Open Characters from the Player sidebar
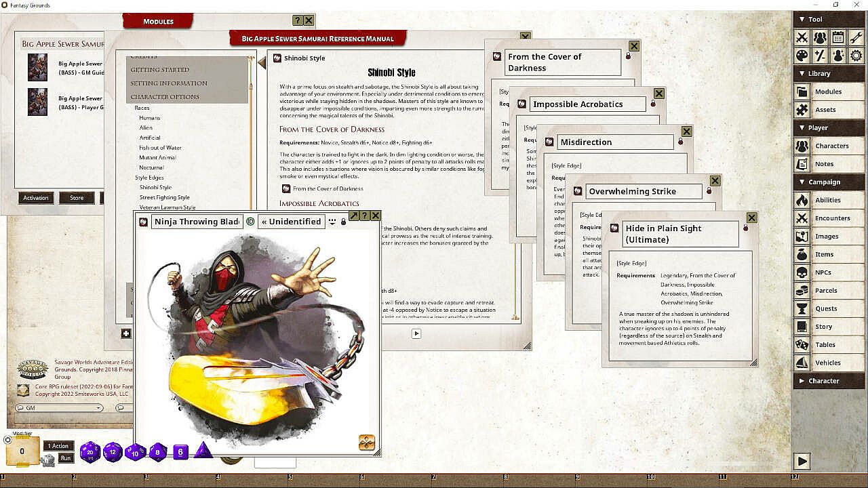 pos(829,146)
